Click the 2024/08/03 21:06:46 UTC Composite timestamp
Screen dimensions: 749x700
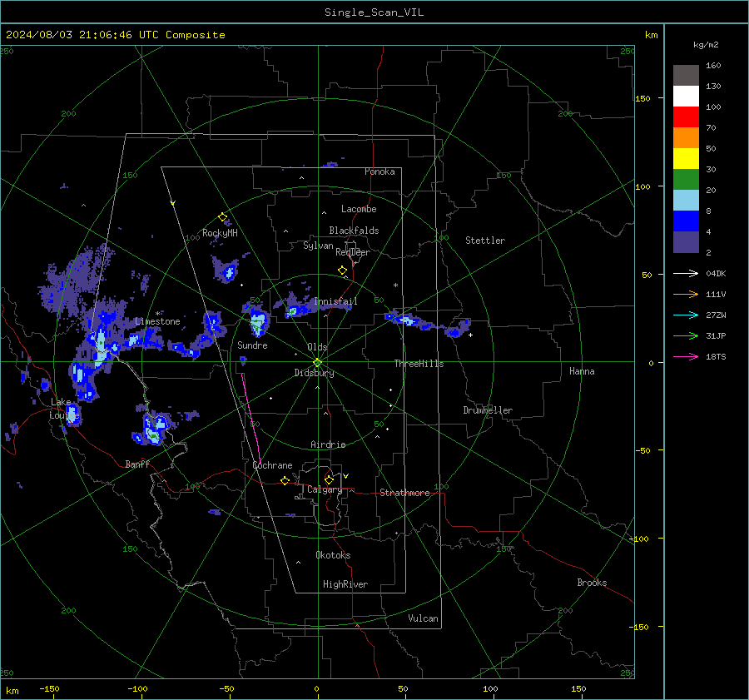point(115,35)
